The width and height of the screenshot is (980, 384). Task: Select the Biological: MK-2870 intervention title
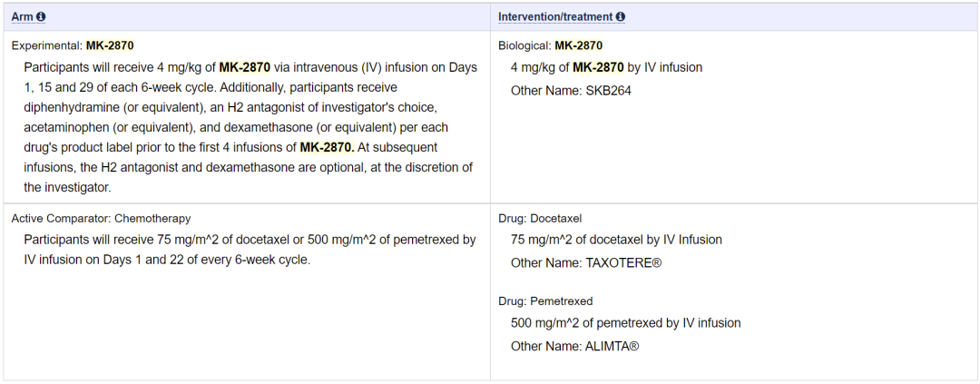pyautogui.click(x=550, y=45)
